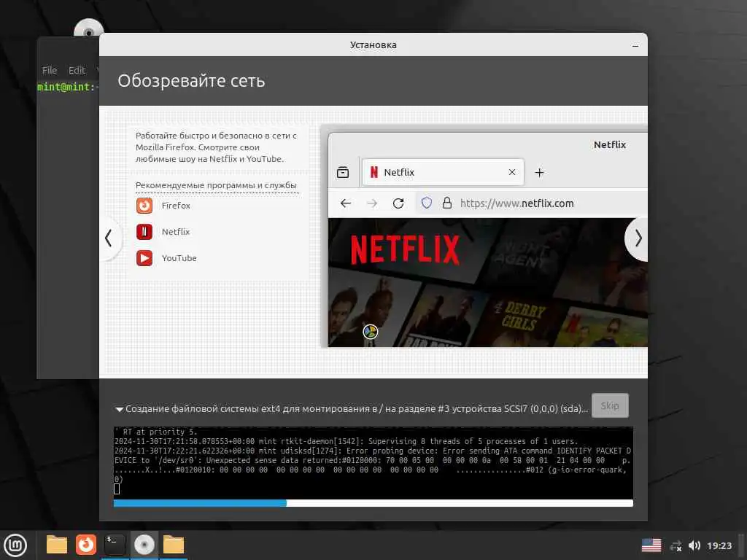Click the back arrow in the Firefox mockup
Image resolution: width=747 pixels, height=560 pixels.
pos(345,203)
